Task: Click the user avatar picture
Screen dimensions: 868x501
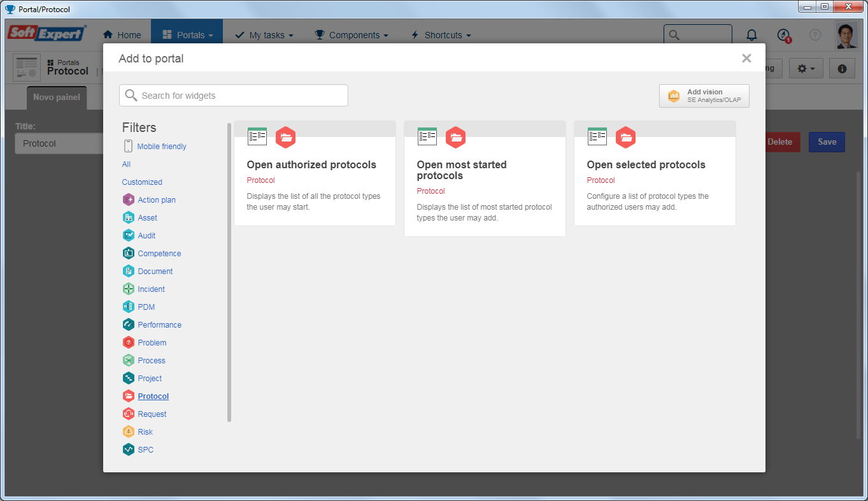Action: (846, 36)
